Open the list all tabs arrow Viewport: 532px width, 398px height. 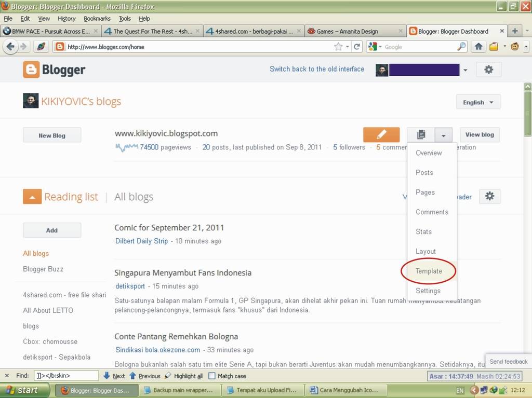tap(527, 31)
